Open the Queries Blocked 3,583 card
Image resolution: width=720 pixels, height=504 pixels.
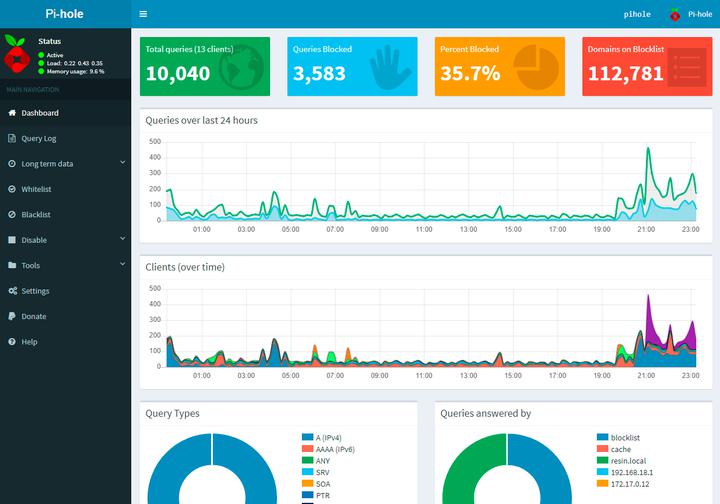(352, 67)
